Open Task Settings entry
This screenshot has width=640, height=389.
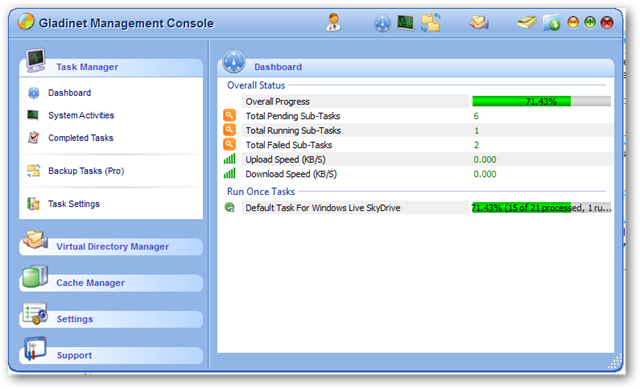tap(73, 204)
